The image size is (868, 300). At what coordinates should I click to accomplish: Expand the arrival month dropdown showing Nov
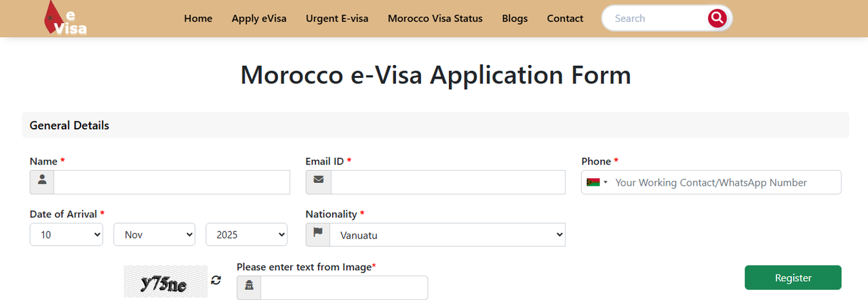pyautogui.click(x=154, y=234)
